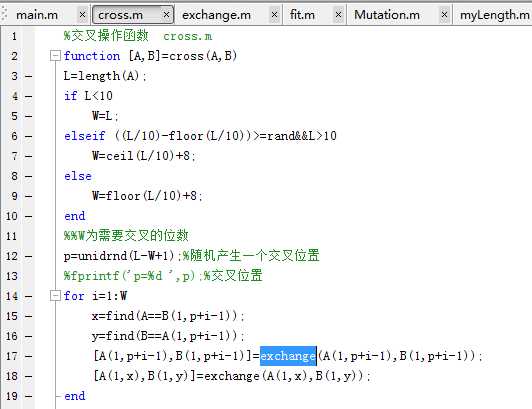This screenshot has height=409, width=532.
Task: Close the main.m tab
Action: [x=82, y=15]
